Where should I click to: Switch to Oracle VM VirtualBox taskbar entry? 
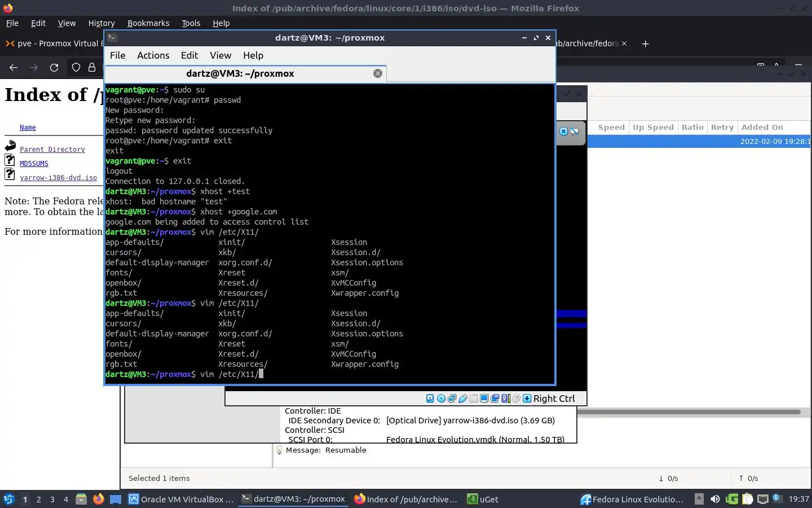(x=181, y=499)
